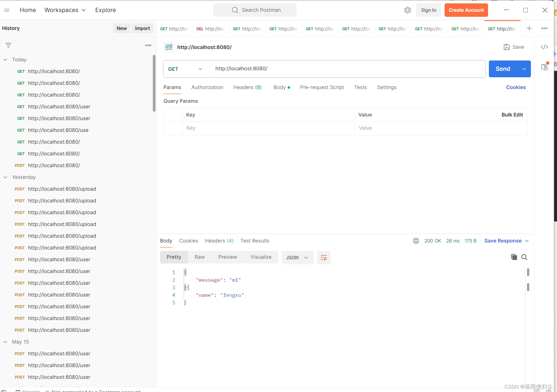The width and height of the screenshot is (557, 392).
Task: Open the hamburger sidebar menu
Action: point(7,10)
